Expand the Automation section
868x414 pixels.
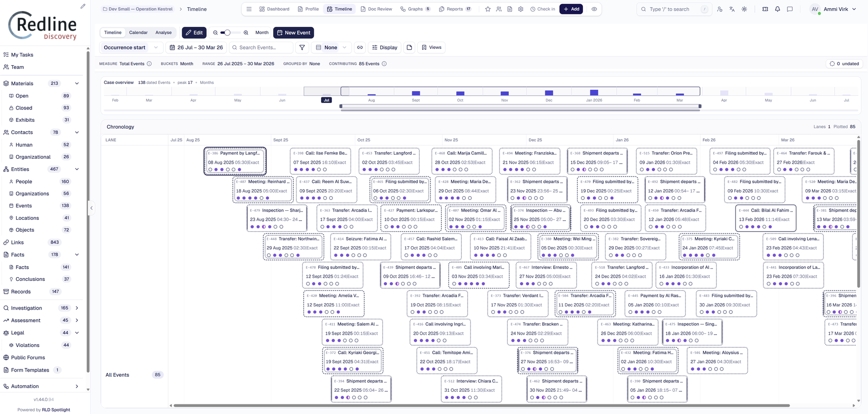(77, 386)
